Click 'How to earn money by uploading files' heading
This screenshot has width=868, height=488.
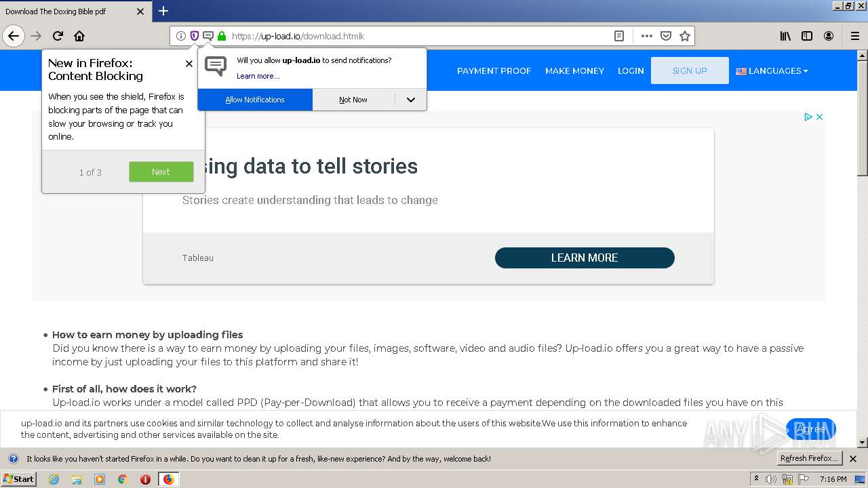148,335
